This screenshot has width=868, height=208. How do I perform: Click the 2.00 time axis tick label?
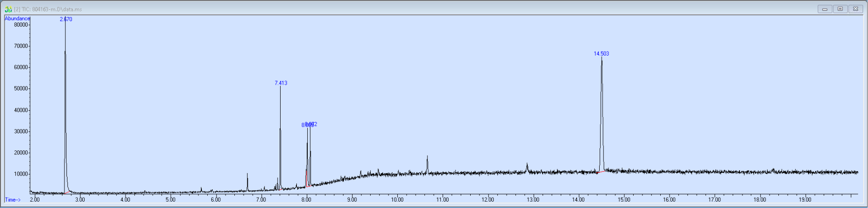pos(34,200)
